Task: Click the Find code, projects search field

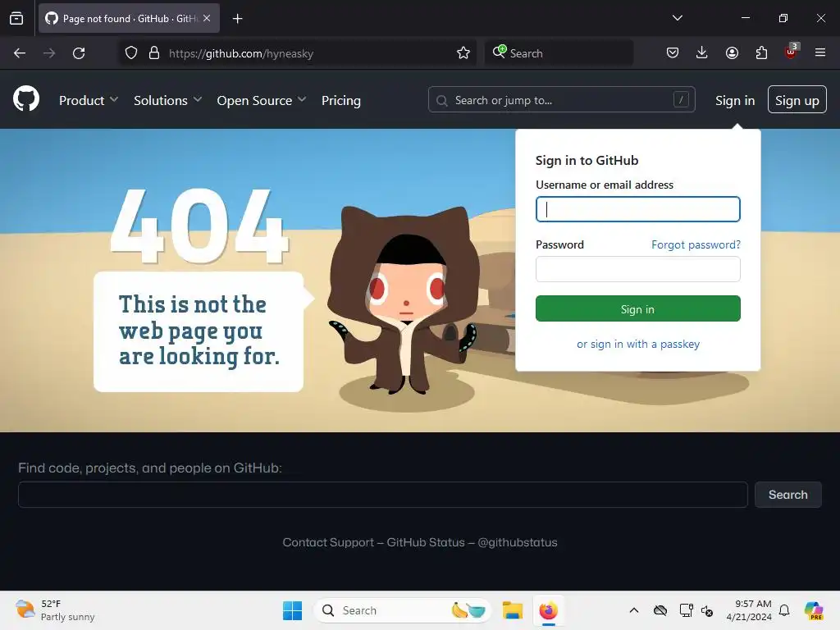Action: tap(382, 495)
